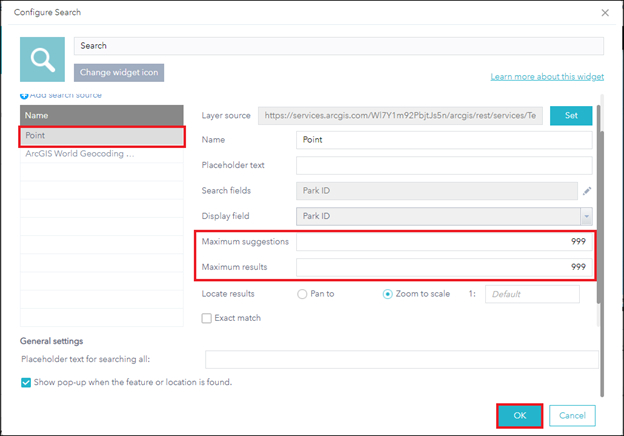624x436 pixels.
Task: Click the source settings panel scrollbar
Action: (x=599, y=203)
